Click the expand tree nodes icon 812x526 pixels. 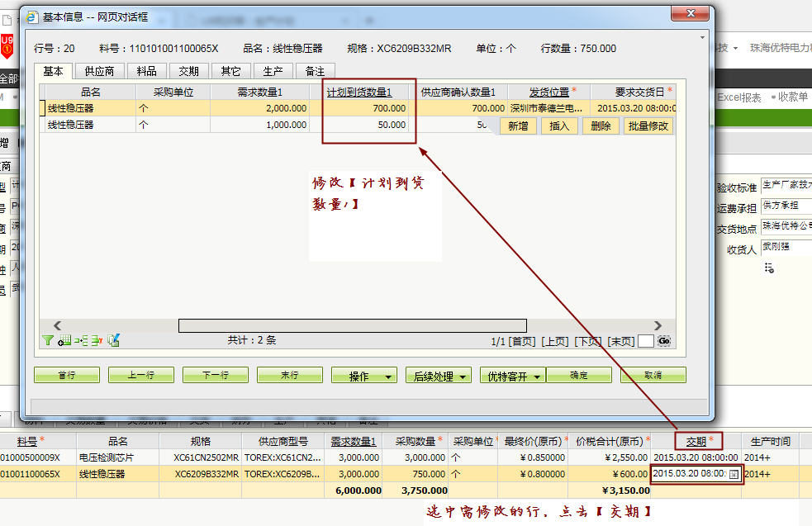pos(80,340)
